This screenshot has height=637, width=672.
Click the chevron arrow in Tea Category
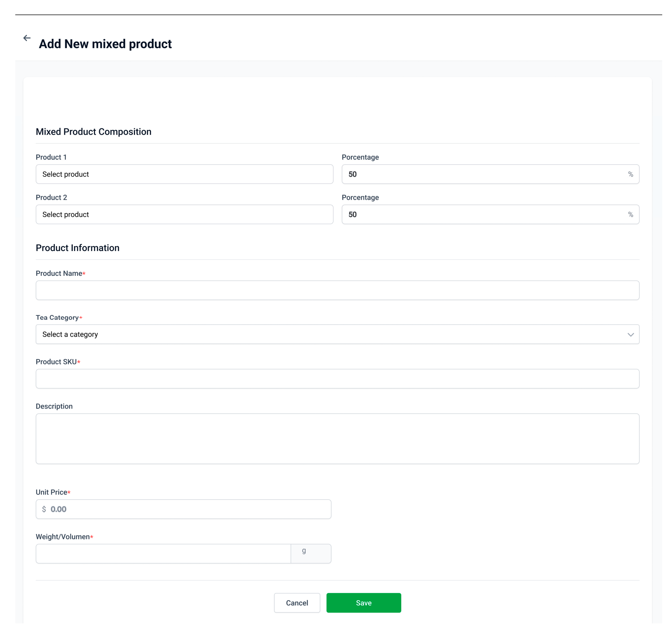click(x=630, y=335)
